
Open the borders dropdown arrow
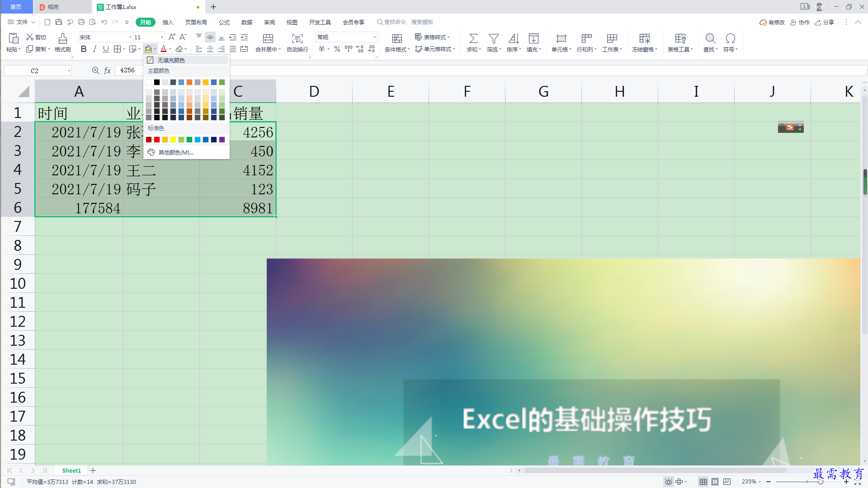click(x=124, y=49)
